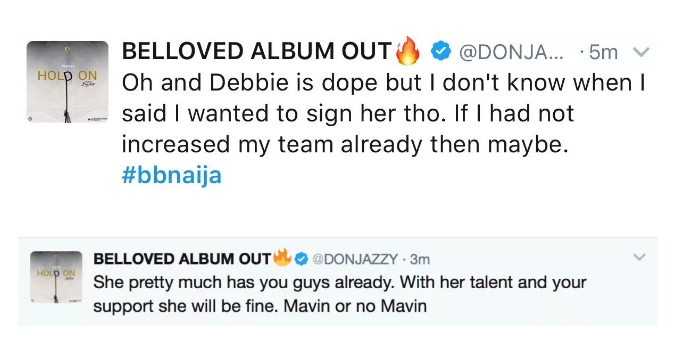The image size is (680, 362).
Task: Expand the first tweet's options chevron
Action: pos(641,52)
